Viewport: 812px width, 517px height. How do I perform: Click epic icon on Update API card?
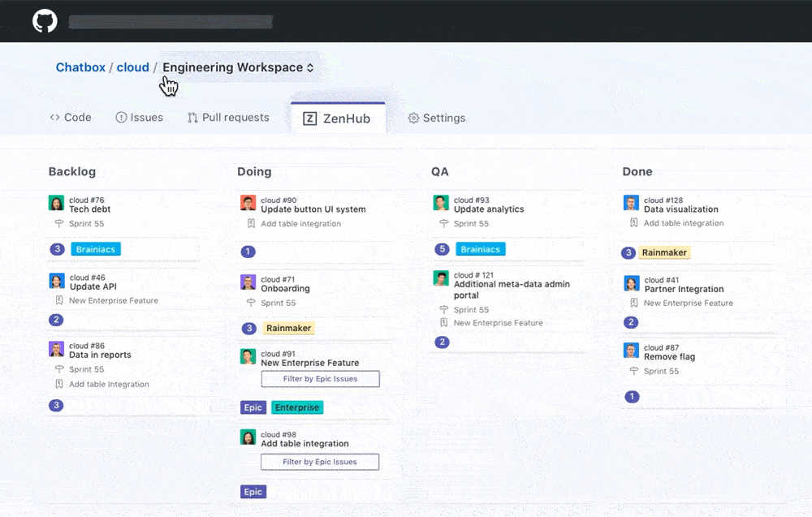coord(59,300)
